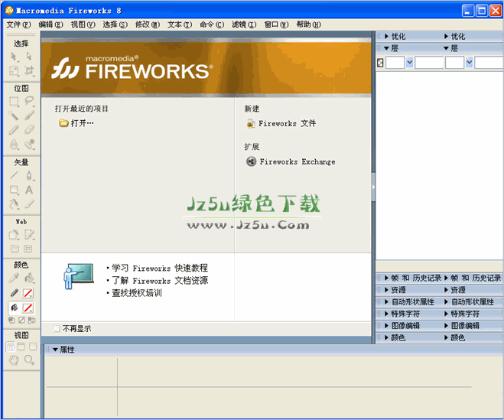Open 了解 Fireworks 文档资源 link

[160, 281]
